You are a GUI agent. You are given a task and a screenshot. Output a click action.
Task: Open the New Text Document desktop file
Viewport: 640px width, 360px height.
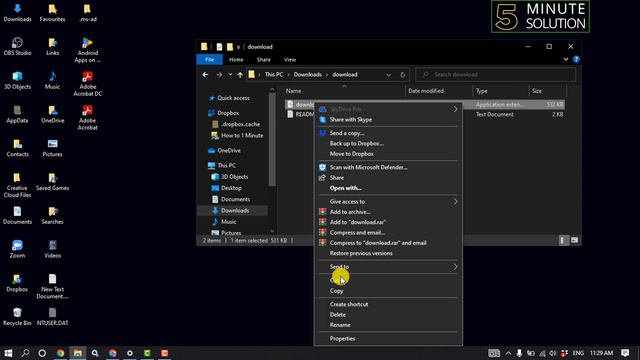click(x=52, y=287)
